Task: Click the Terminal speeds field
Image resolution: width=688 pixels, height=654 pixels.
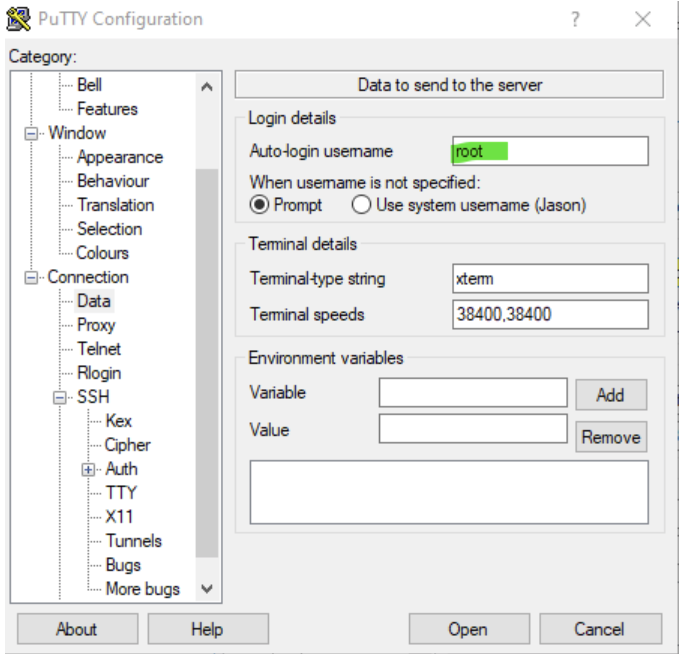Action: point(550,314)
